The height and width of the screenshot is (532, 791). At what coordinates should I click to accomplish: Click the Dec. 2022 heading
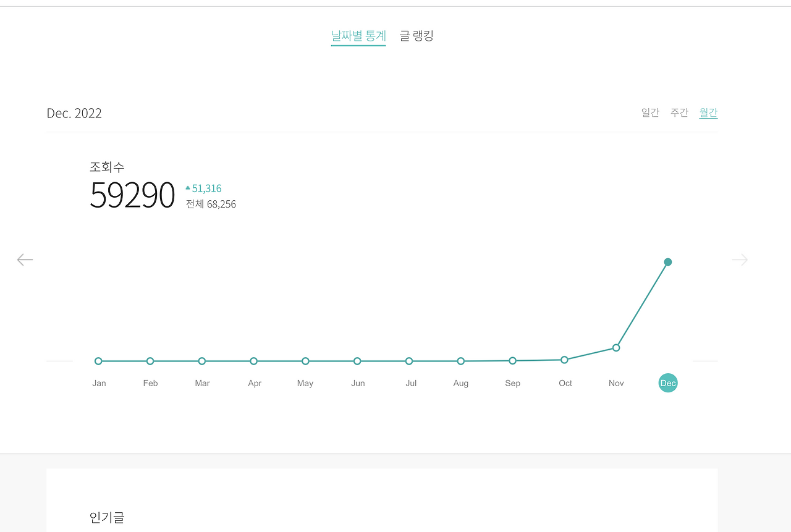(74, 113)
